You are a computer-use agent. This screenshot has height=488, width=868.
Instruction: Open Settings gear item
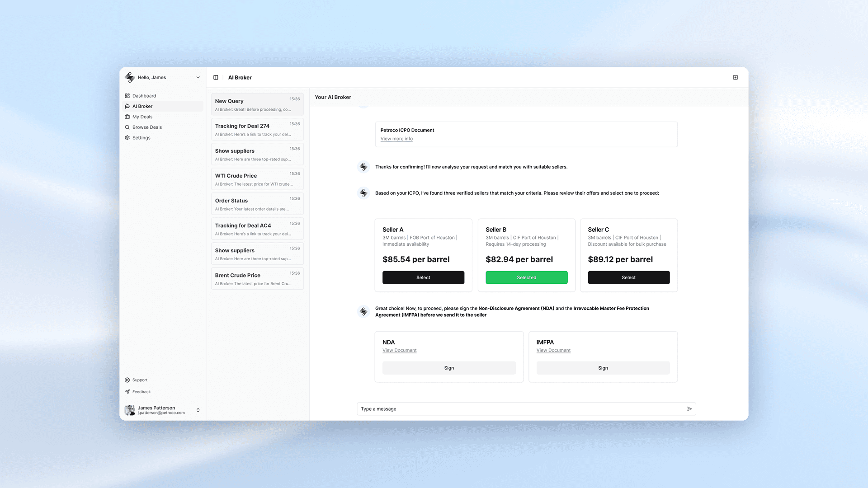141,138
